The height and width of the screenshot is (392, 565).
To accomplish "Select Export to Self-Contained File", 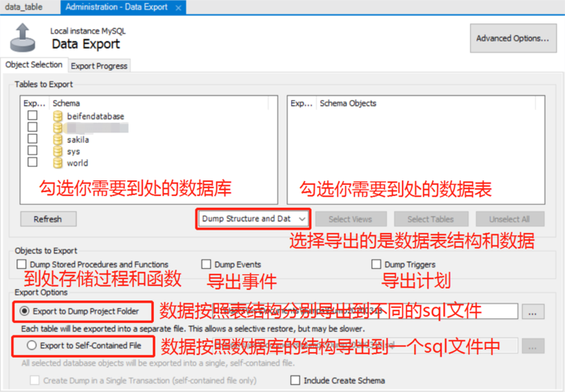I will tap(31, 345).
